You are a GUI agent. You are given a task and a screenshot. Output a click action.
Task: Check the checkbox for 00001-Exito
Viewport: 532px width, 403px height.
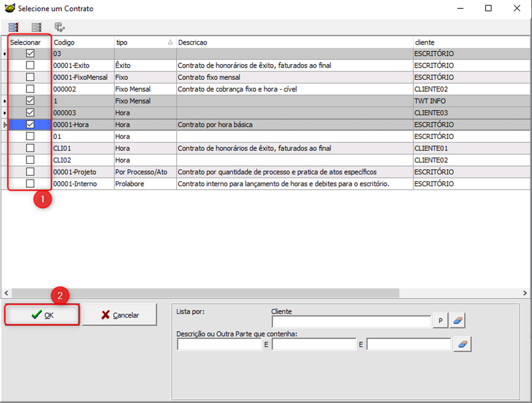click(30, 65)
